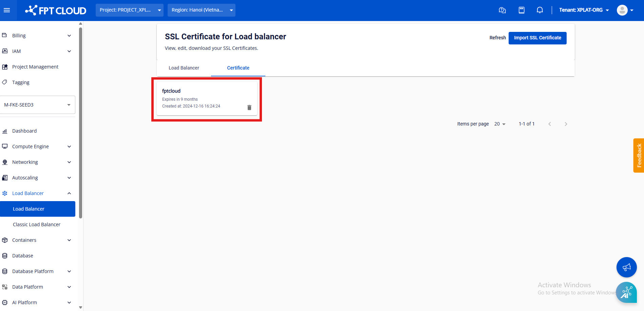Select Classic Load Balancer menu item

(37, 225)
